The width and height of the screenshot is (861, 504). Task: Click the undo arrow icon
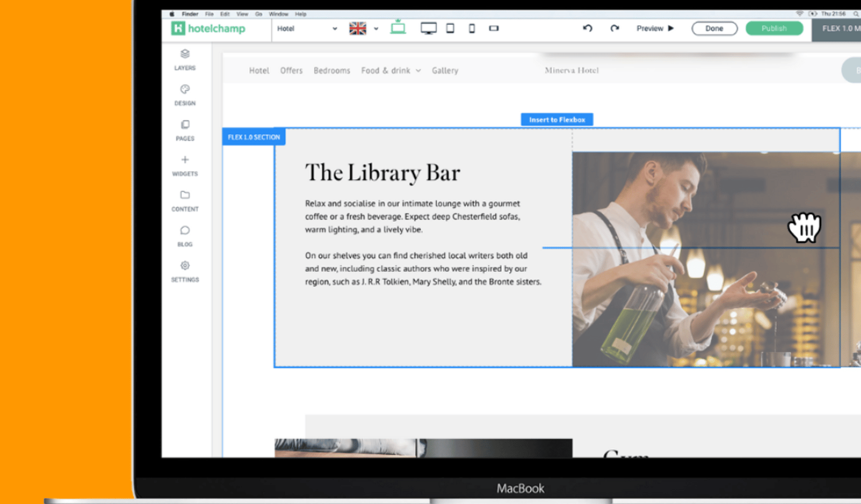pyautogui.click(x=588, y=29)
